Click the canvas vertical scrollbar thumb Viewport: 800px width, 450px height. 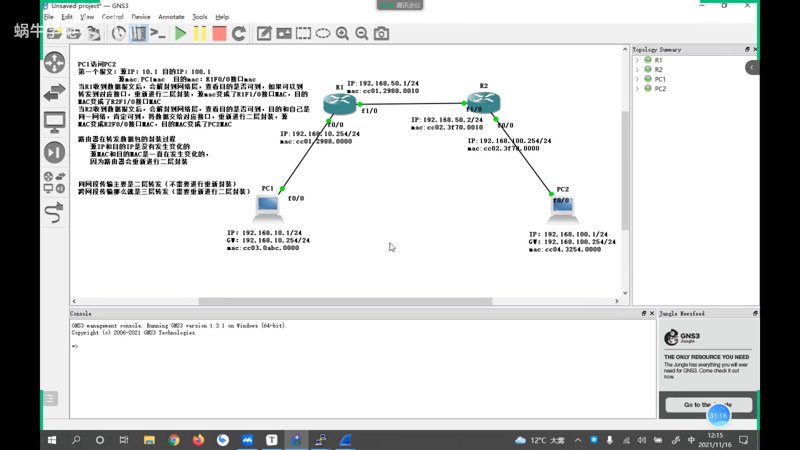[x=625, y=170]
